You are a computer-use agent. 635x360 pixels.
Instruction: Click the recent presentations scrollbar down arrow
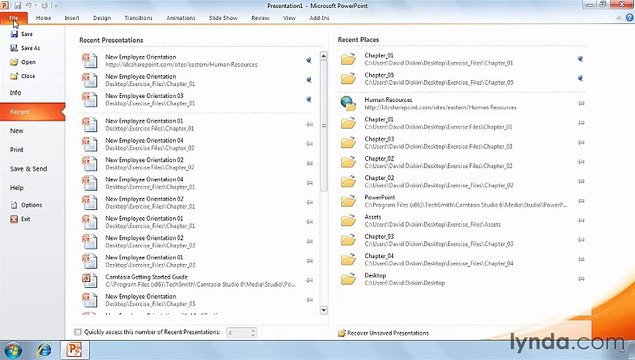324,310
